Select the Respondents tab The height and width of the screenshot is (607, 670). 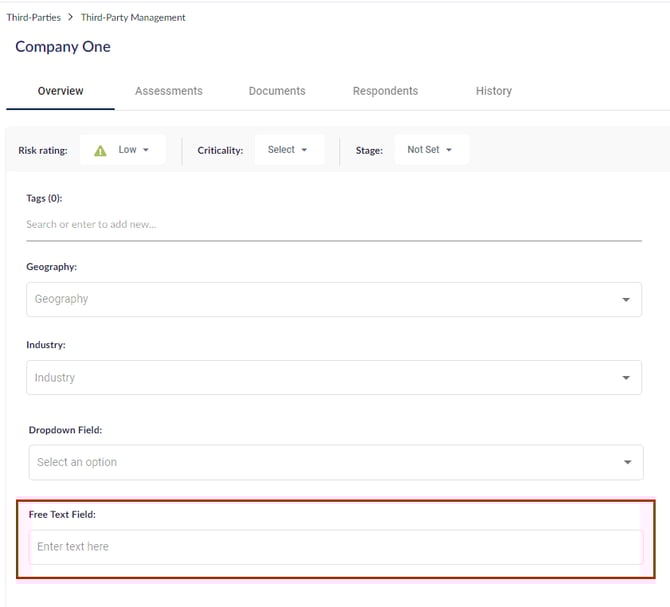[385, 91]
